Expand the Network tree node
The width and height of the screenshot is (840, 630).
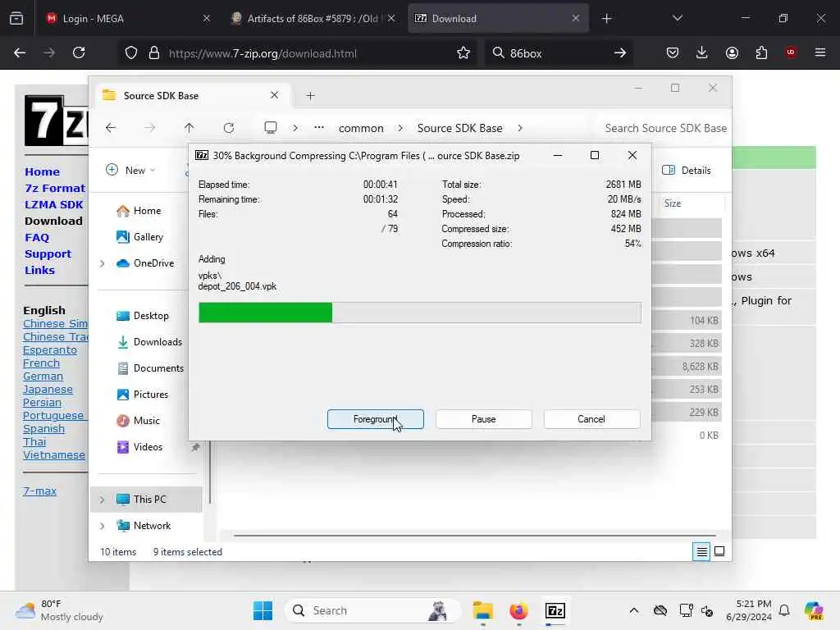102,526
